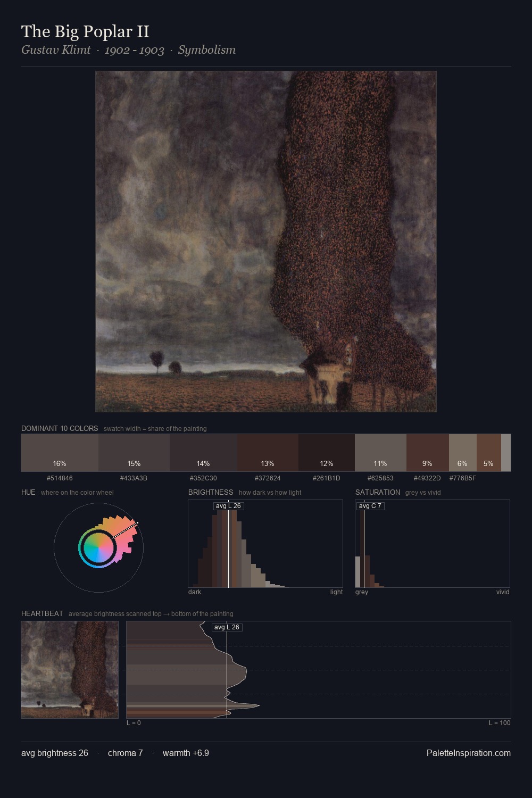Click hex label '#433A3B'

[134, 478]
